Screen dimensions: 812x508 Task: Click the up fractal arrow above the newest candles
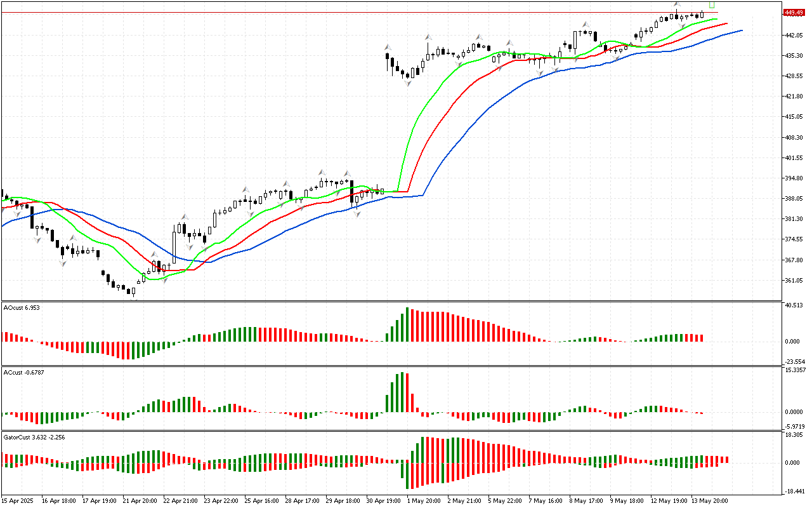[x=677, y=4]
